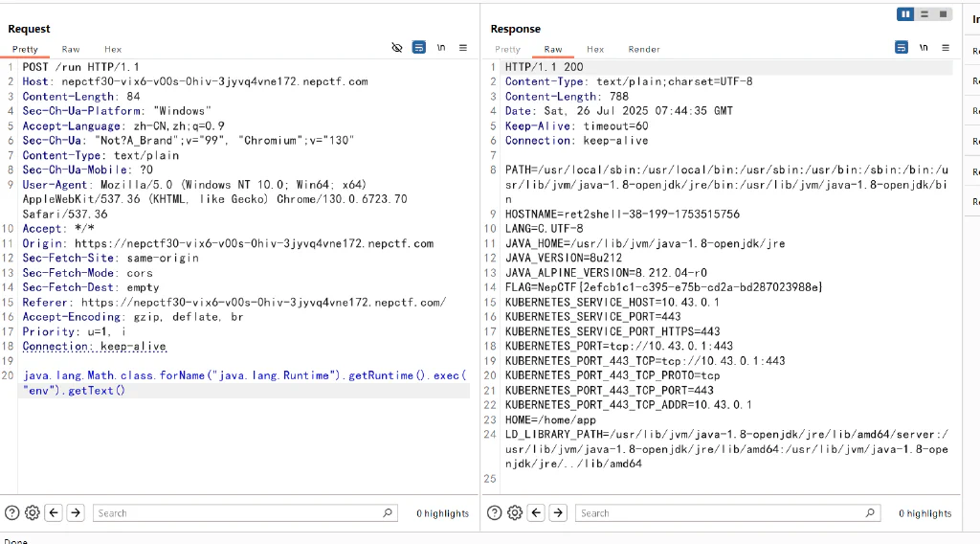Click Request search magnifier icon
The height and width of the screenshot is (544, 980).
coord(388,512)
